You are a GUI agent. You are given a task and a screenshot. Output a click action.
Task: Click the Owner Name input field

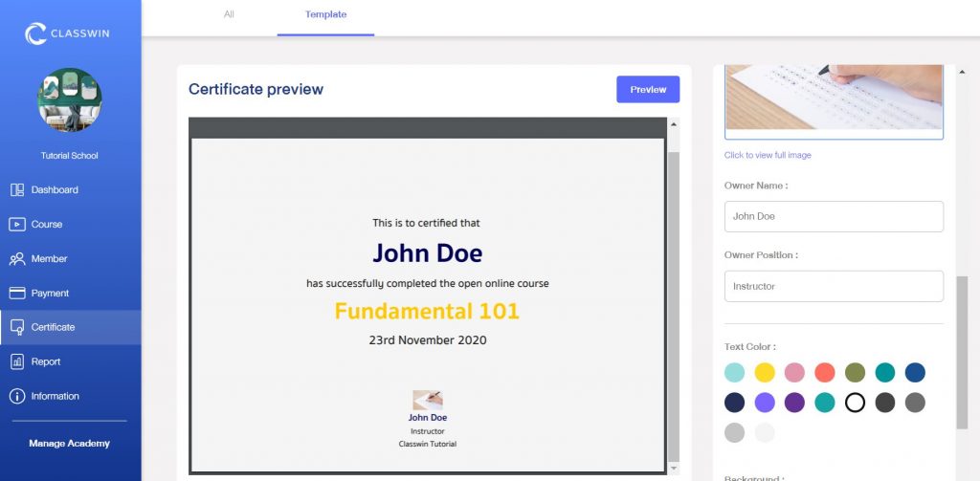[x=834, y=216]
